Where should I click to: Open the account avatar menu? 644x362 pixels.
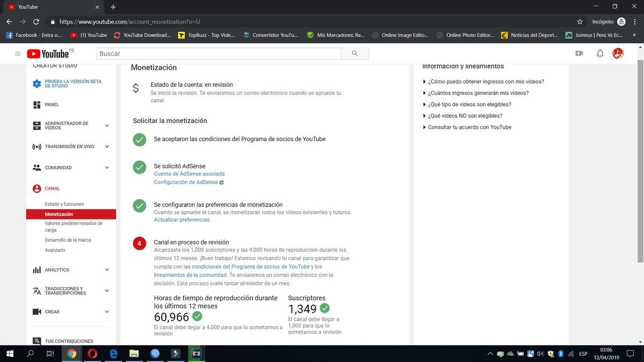click(618, 54)
